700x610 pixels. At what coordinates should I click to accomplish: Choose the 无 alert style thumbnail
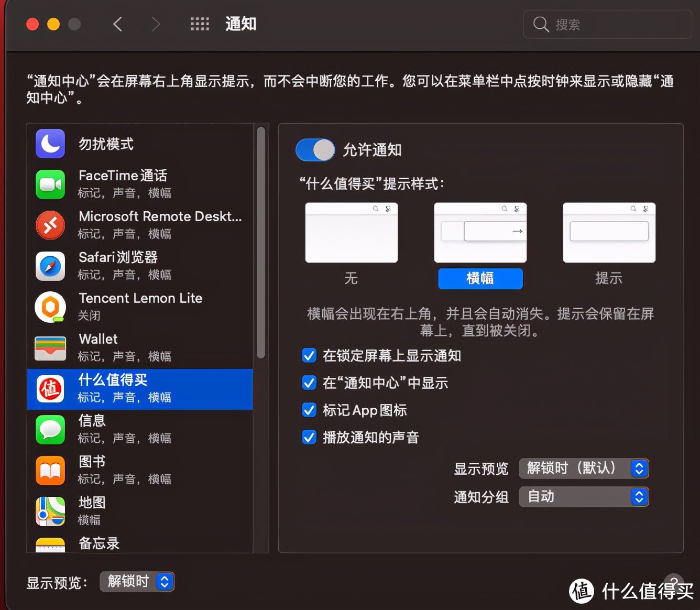point(352,233)
